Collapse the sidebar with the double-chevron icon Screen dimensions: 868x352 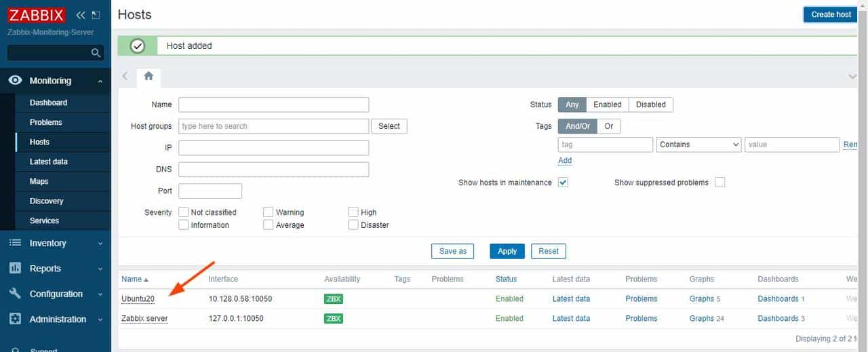[81, 15]
